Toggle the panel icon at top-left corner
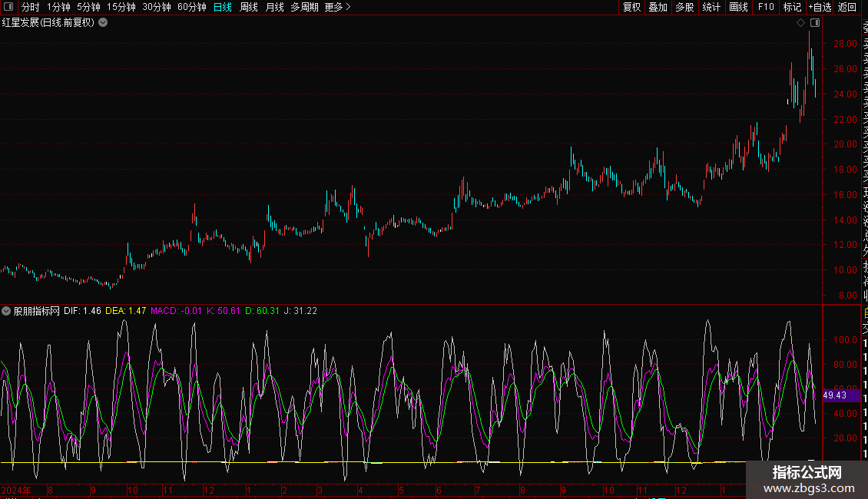Viewport: 868px width, 499px height. [x=8, y=7]
